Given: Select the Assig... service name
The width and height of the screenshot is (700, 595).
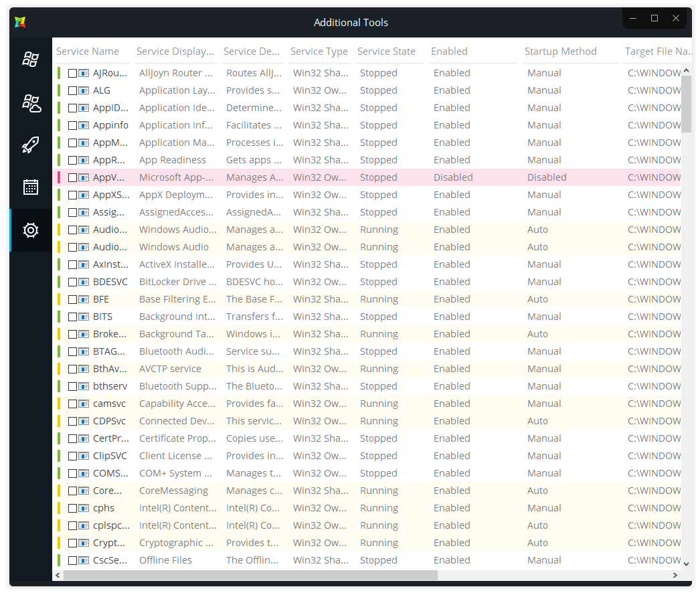Looking at the screenshot, I should tap(108, 212).
